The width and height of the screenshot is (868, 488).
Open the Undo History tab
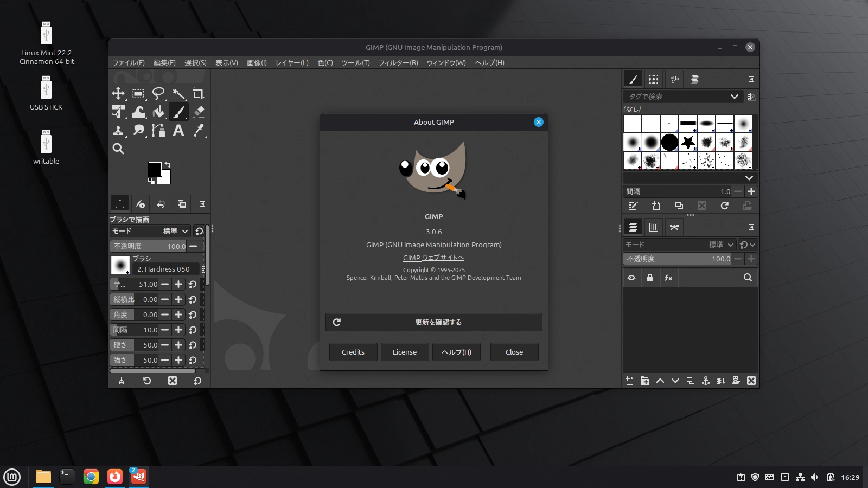click(161, 204)
